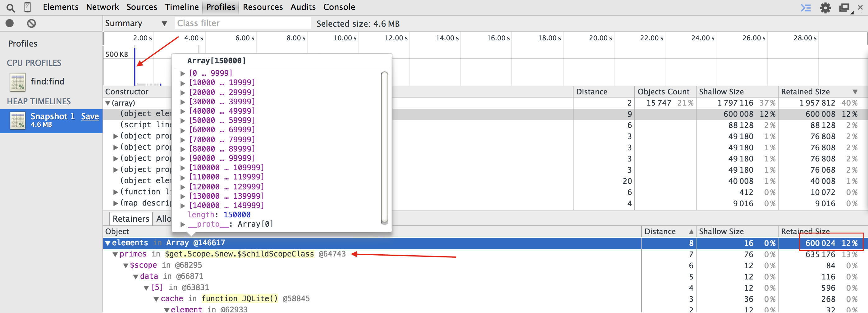Screen dimensions: 868x313
Task: Select the highlighted 600 008 constructor row
Action: (485, 114)
